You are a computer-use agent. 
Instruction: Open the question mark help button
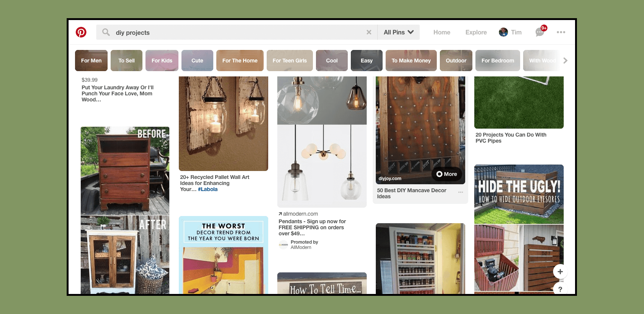click(x=560, y=289)
